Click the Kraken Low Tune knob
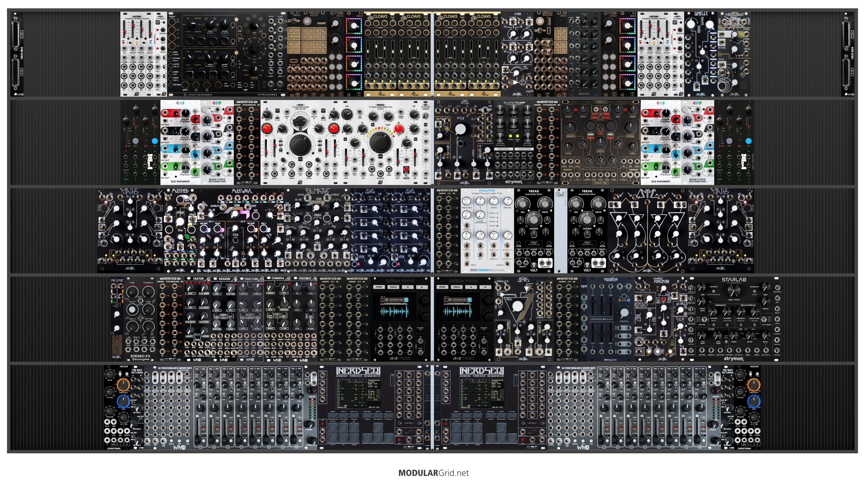 [x=231, y=288]
